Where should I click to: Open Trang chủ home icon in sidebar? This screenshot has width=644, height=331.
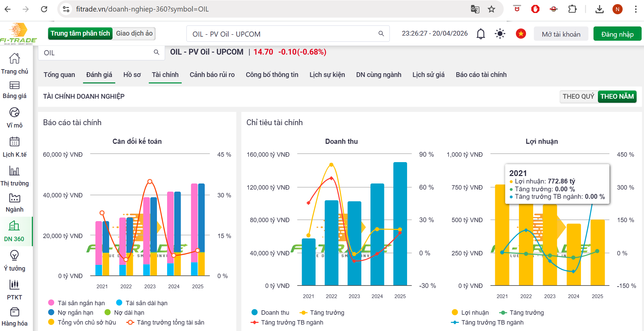point(14,59)
